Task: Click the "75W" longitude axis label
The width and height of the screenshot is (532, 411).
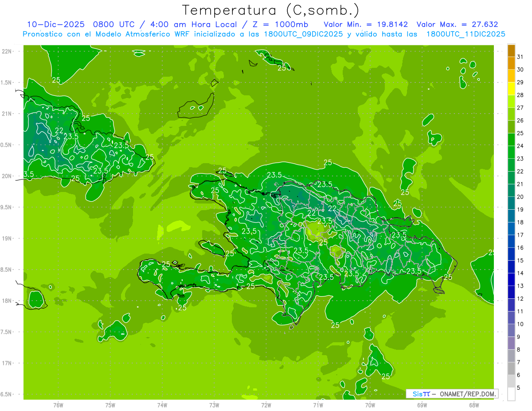Action: tap(110, 405)
